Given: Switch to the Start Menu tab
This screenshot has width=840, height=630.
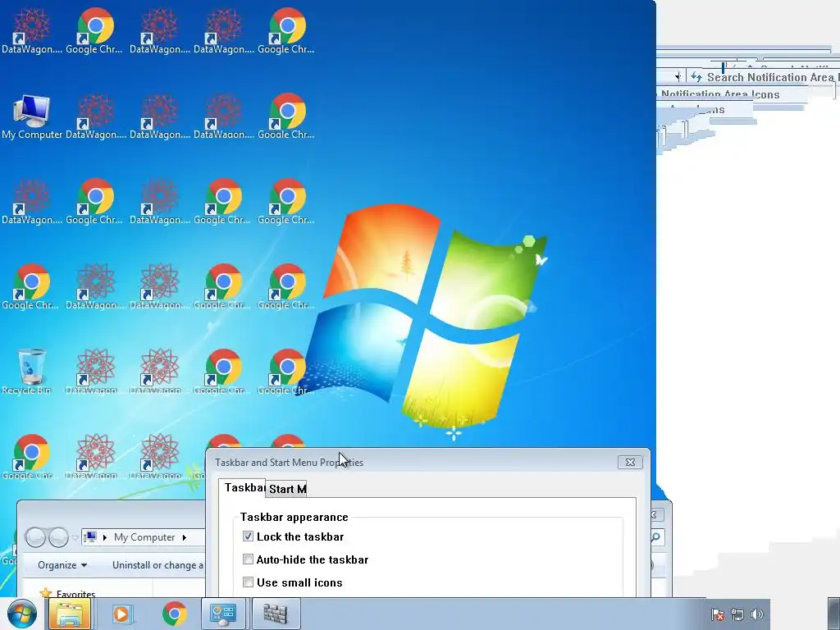Looking at the screenshot, I should [287, 489].
